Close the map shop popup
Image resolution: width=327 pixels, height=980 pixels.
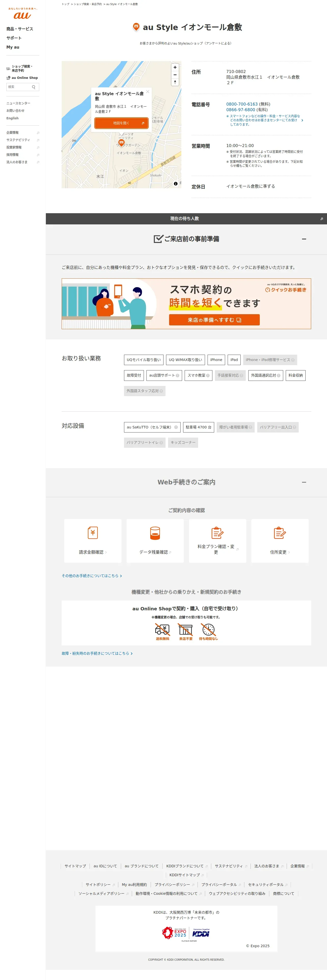pyautogui.click(x=148, y=92)
